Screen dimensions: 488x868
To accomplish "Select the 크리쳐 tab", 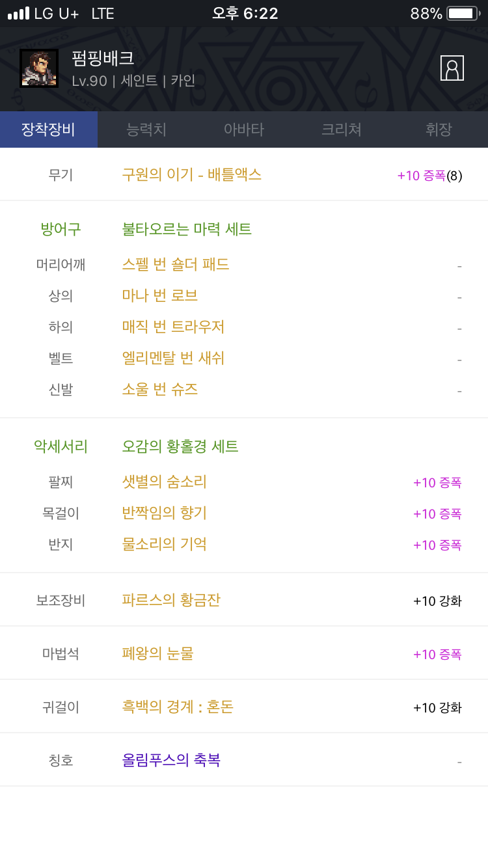I will 342,129.
